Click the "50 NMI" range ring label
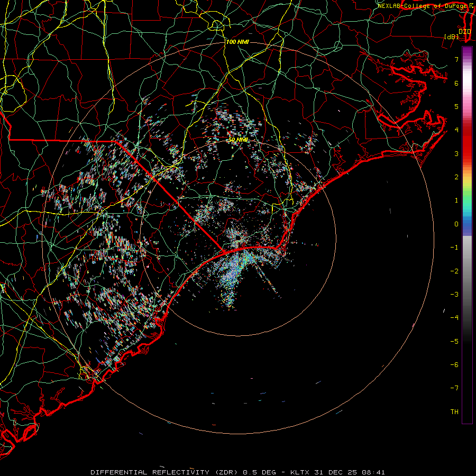The height and width of the screenshot is (476, 476). 239,140
